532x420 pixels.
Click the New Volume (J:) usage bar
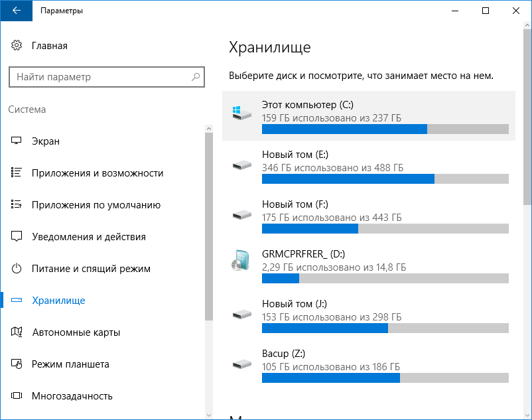pyautogui.click(x=385, y=328)
